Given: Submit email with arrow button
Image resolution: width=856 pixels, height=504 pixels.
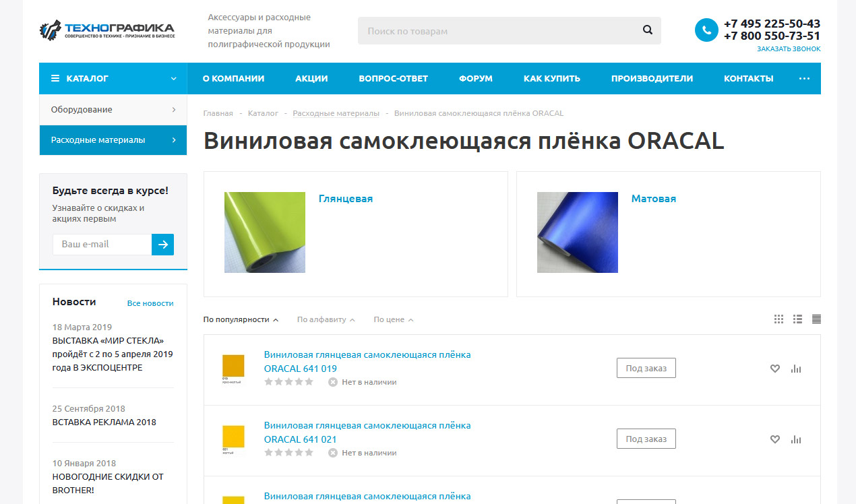Looking at the screenshot, I should click(162, 245).
